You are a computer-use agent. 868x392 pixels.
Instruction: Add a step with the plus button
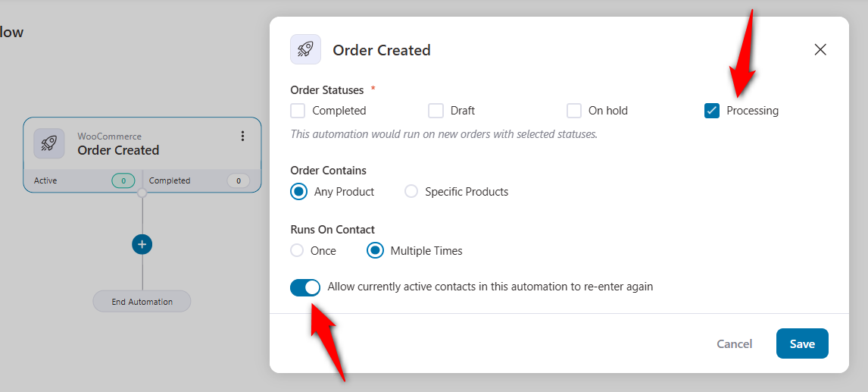coord(142,244)
